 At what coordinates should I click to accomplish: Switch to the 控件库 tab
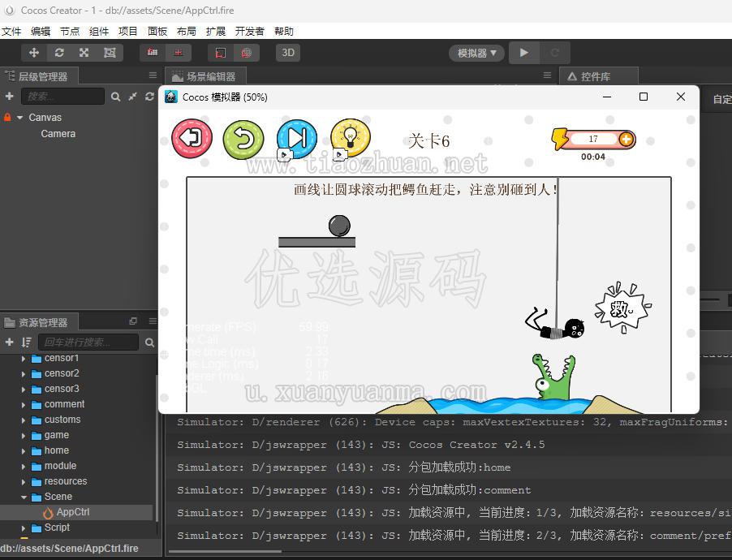(598, 76)
